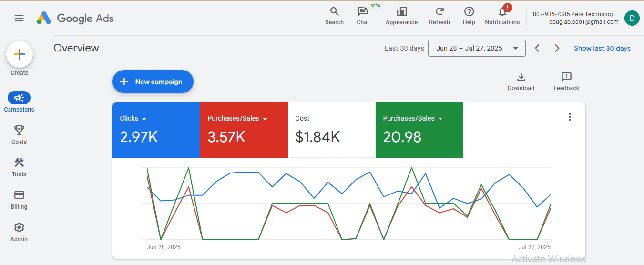
Task: Open Billing in the sidebar
Action: coord(19,199)
